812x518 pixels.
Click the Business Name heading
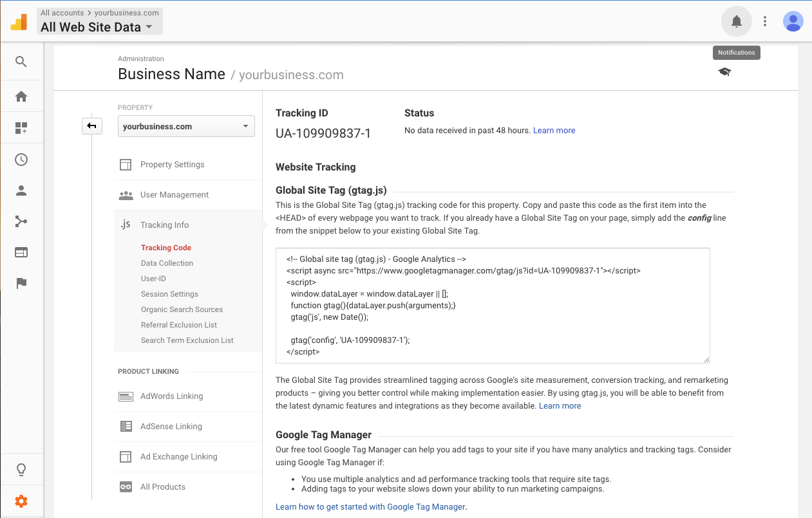click(171, 75)
